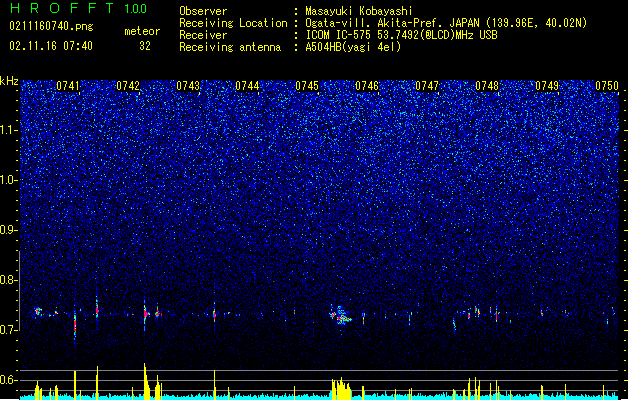Image resolution: width=629 pixels, height=400 pixels.
Task: Click the 1.1 kHz axis tick label
Action: pos(9,130)
